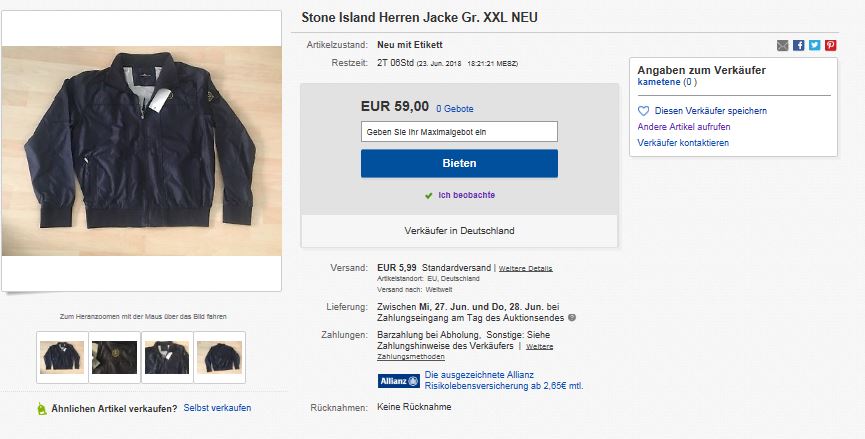865x439 pixels.
Task: Click the green price tag sell icon
Action: pos(41,409)
